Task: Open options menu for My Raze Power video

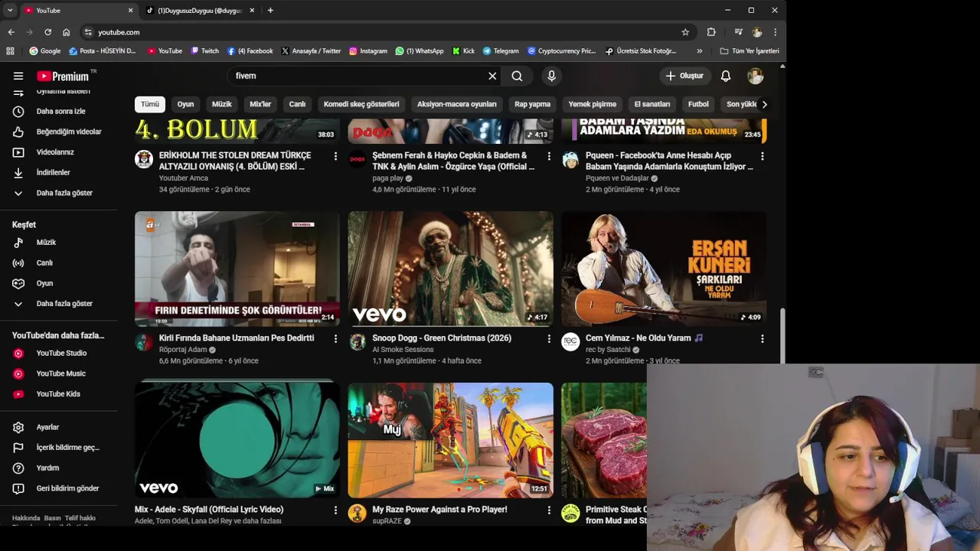Action: [548, 510]
